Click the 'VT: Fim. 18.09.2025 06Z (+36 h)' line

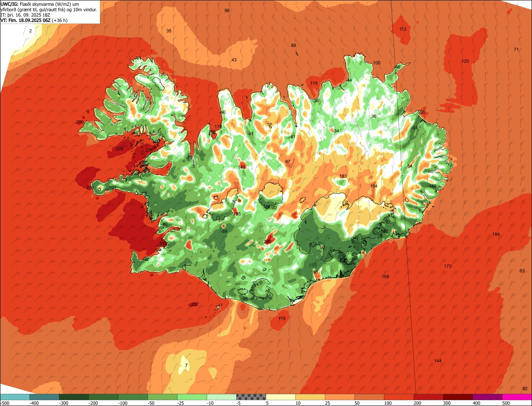(34, 20)
